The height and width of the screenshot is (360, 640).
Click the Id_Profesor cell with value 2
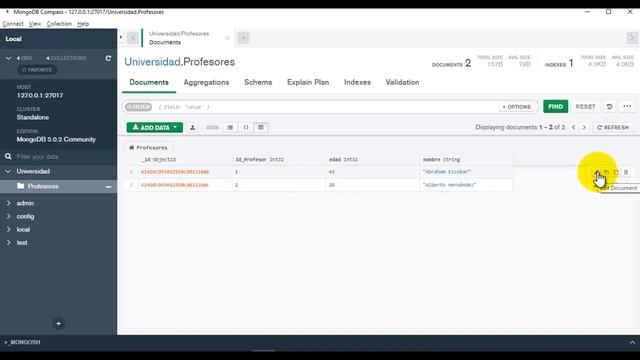[x=279, y=185]
